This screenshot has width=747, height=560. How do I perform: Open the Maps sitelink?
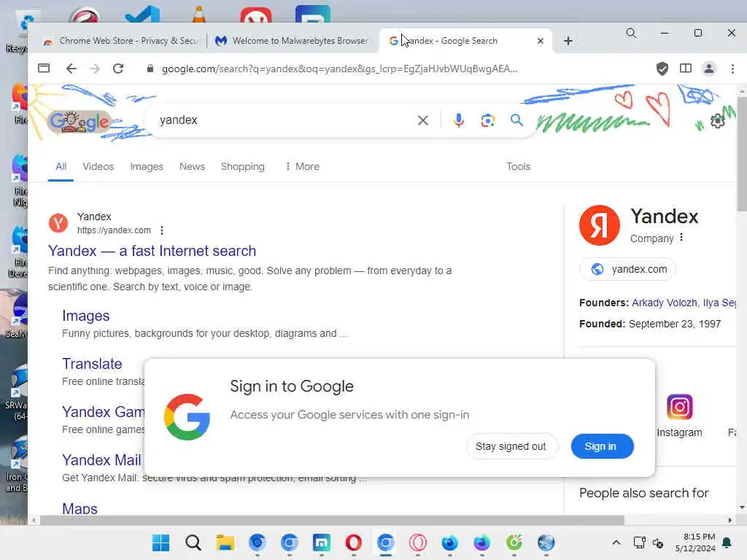[x=80, y=508]
